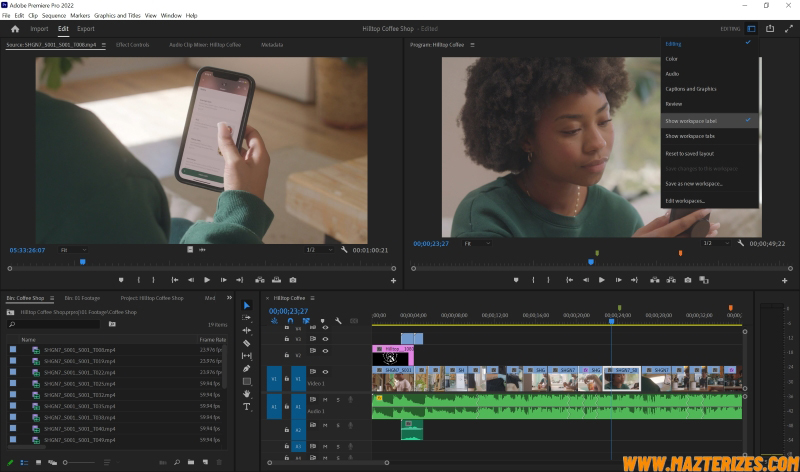The width and height of the screenshot is (800, 472).
Task: Open Find in project panel footer
Action: click(x=177, y=462)
